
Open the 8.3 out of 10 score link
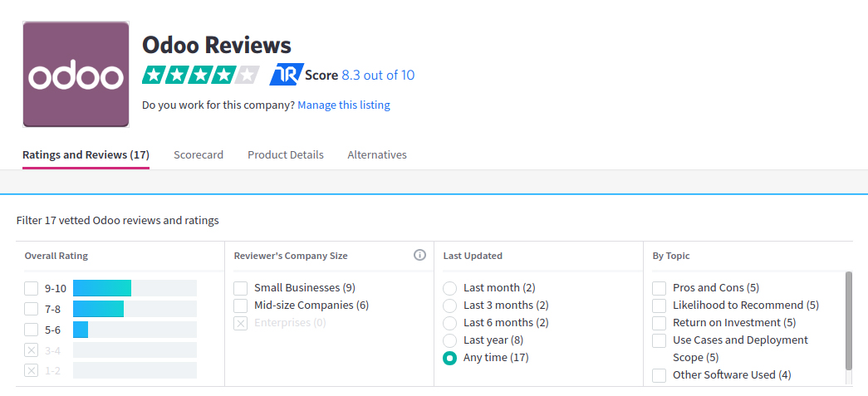(x=378, y=76)
